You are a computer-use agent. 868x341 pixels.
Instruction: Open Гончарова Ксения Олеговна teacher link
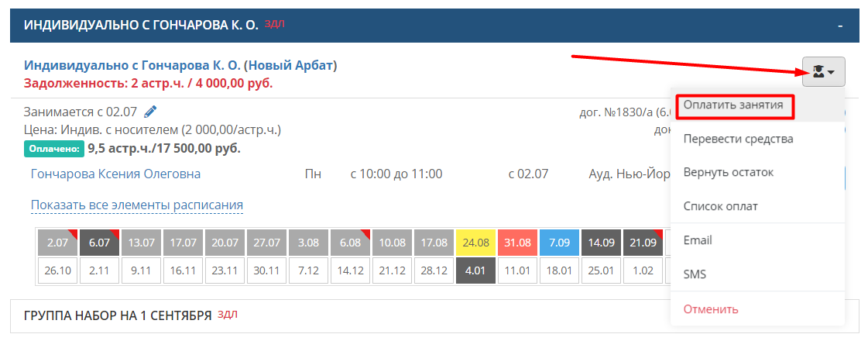(115, 174)
